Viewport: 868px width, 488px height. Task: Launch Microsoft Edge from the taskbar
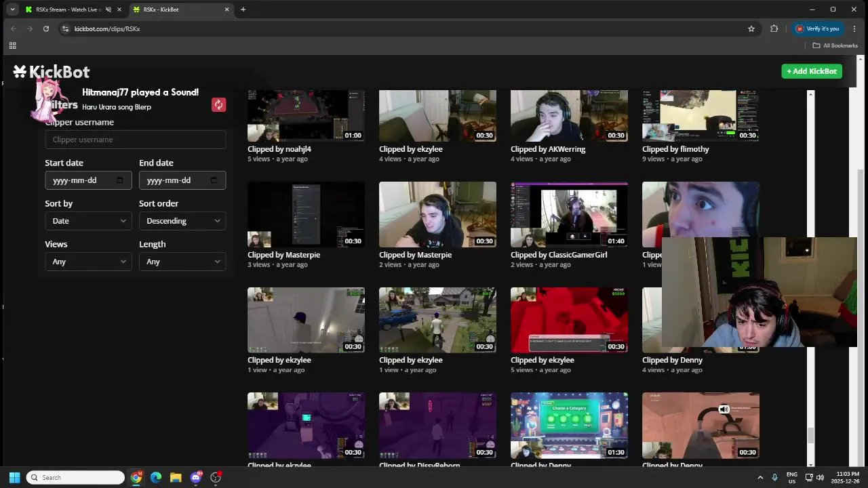(x=156, y=478)
